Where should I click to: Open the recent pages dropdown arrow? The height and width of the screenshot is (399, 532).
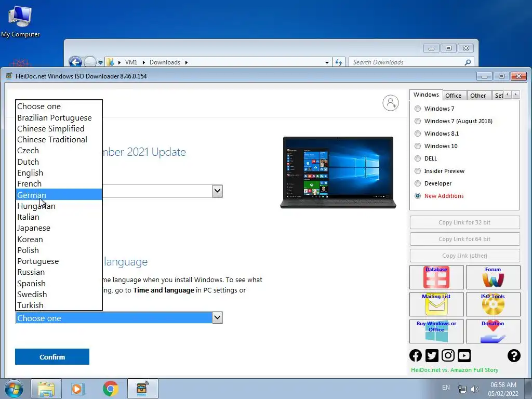coord(100,62)
